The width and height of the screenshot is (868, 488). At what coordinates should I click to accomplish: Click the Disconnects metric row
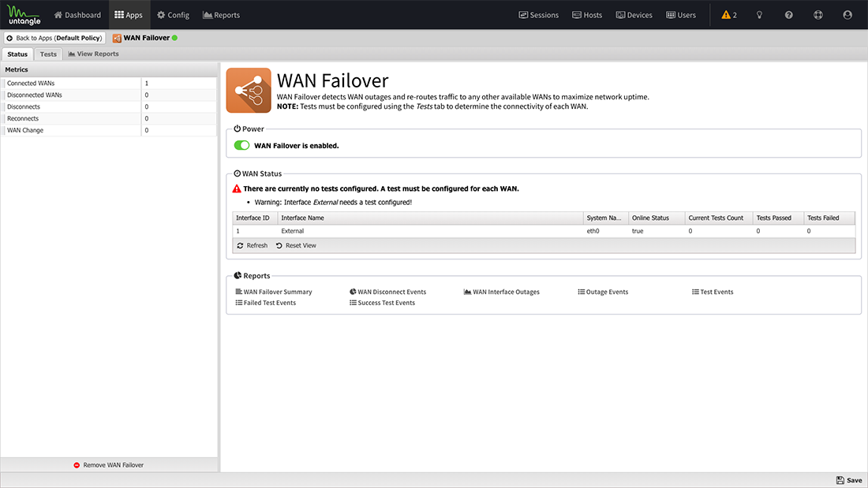pos(109,106)
